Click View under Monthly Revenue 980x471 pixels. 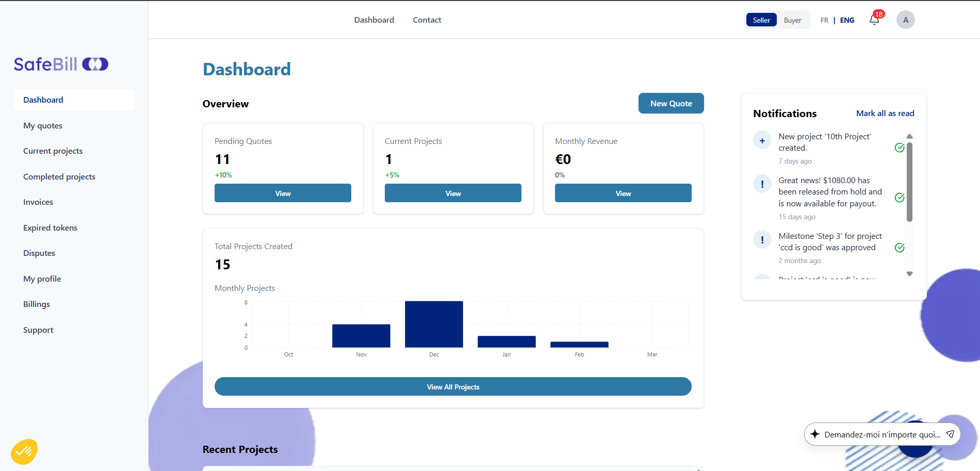[623, 193]
